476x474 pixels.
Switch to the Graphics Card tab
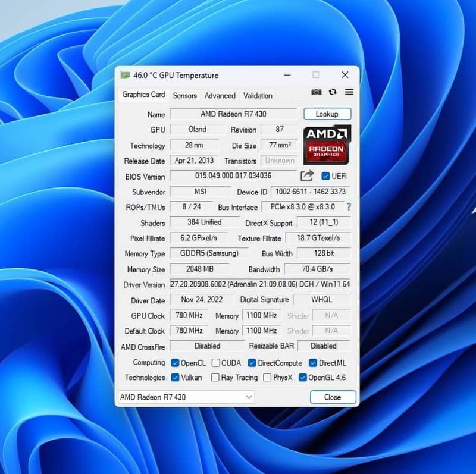pyautogui.click(x=143, y=95)
